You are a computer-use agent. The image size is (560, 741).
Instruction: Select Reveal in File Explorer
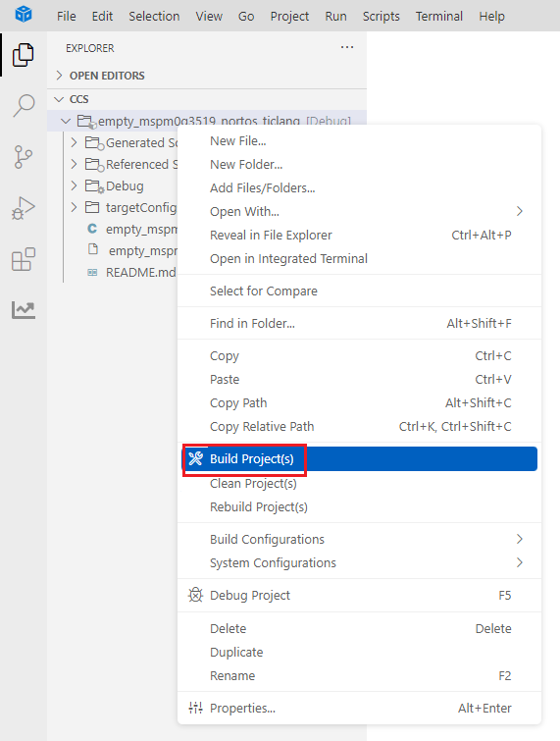point(359,235)
